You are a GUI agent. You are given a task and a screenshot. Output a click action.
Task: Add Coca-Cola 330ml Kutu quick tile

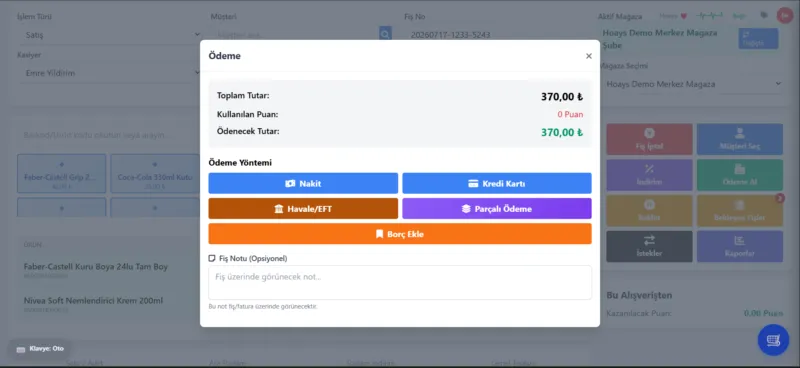tap(155, 174)
